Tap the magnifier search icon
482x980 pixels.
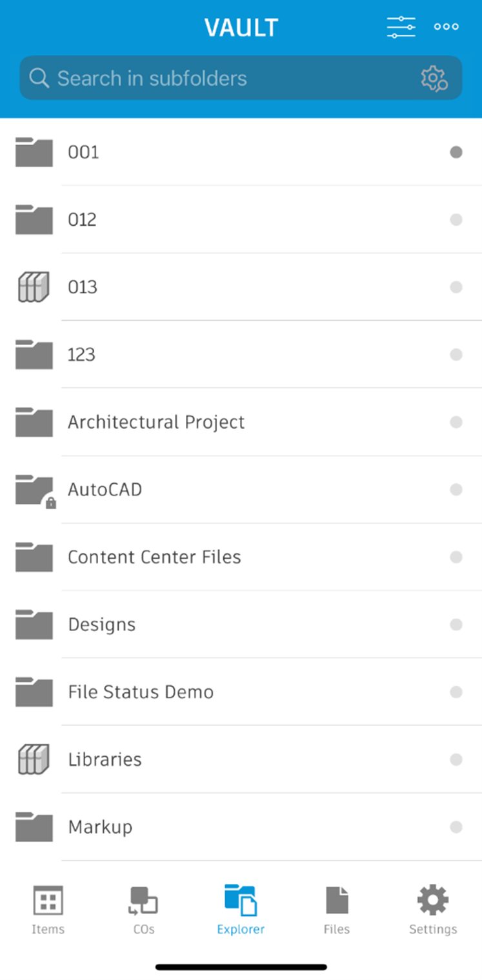[x=39, y=79]
